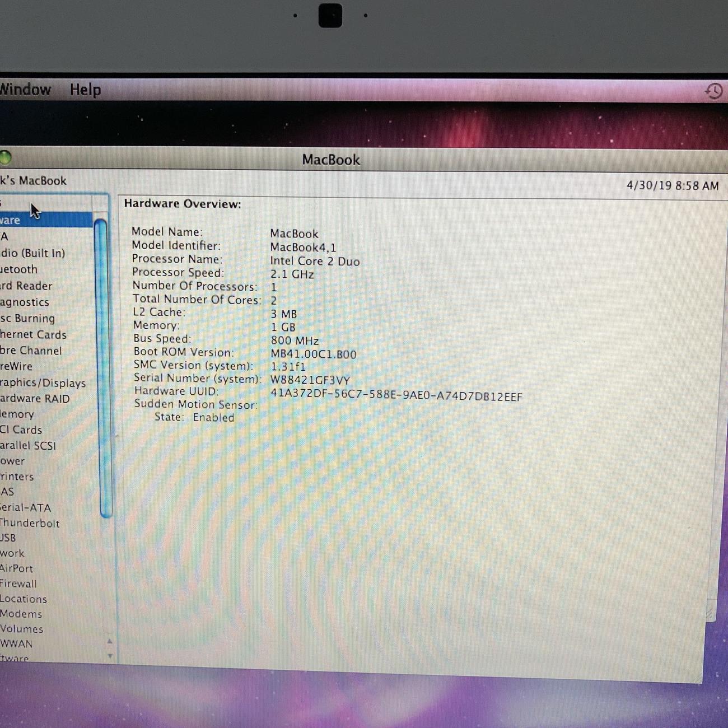This screenshot has width=728, height=728.
Task: Click the sidebar scroll down arrow
Action: (x=110, y=656)
